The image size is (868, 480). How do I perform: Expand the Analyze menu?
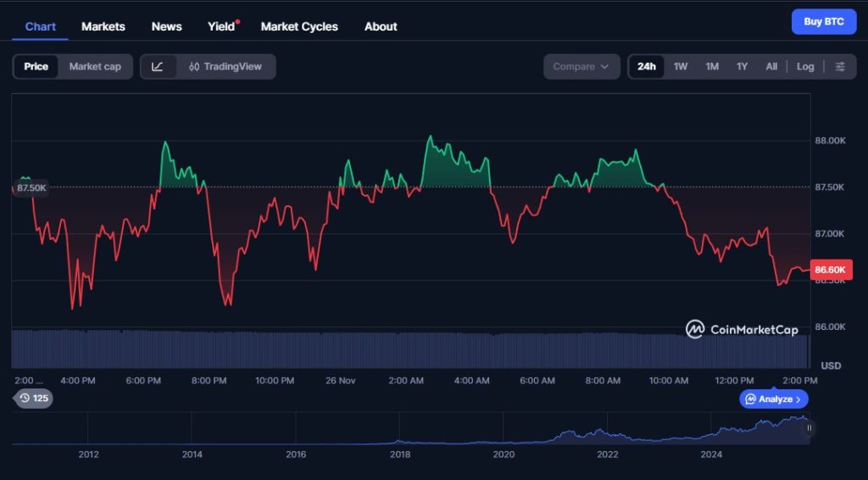(774, 399)
